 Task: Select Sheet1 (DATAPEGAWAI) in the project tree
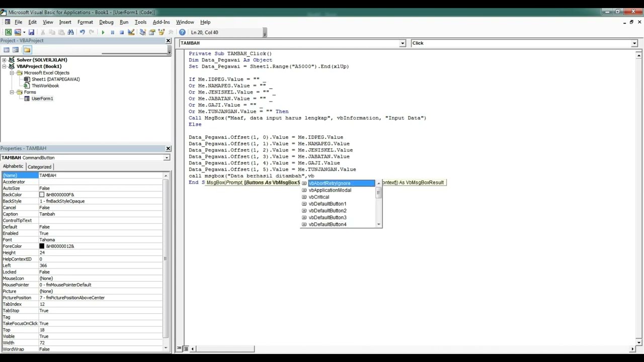point(55,79)
